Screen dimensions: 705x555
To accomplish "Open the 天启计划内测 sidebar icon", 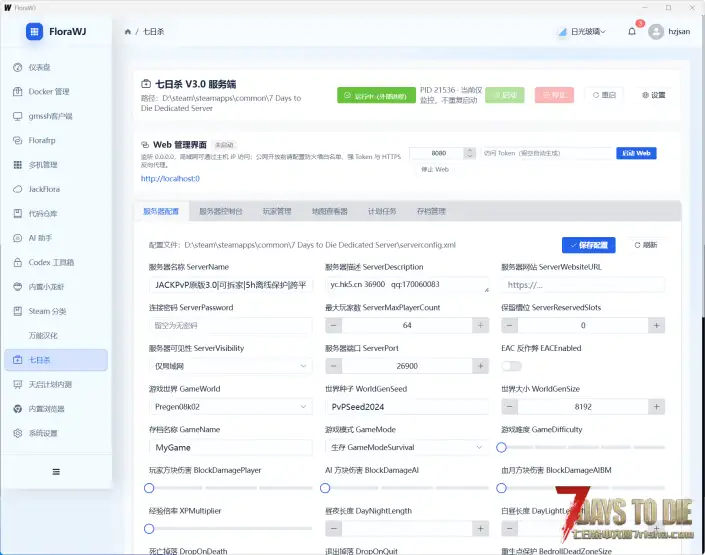I will click(x=18, y=384).
